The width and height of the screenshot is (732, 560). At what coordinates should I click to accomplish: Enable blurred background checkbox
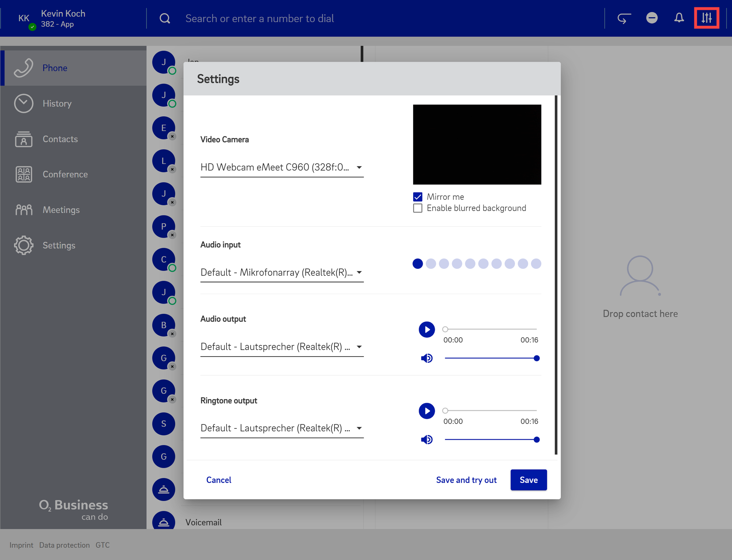pyautogui.click(x=418, y=208)
